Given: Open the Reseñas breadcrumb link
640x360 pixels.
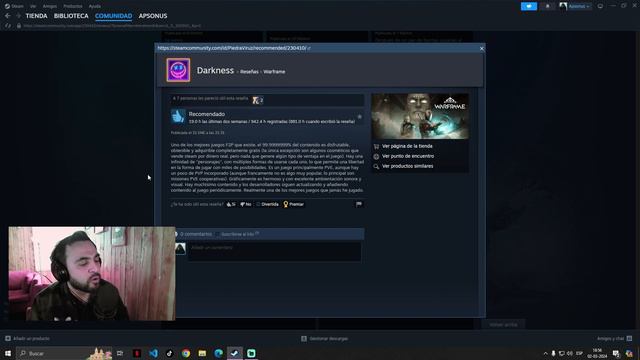Looking at the screenshot, I should coord(249,71).
